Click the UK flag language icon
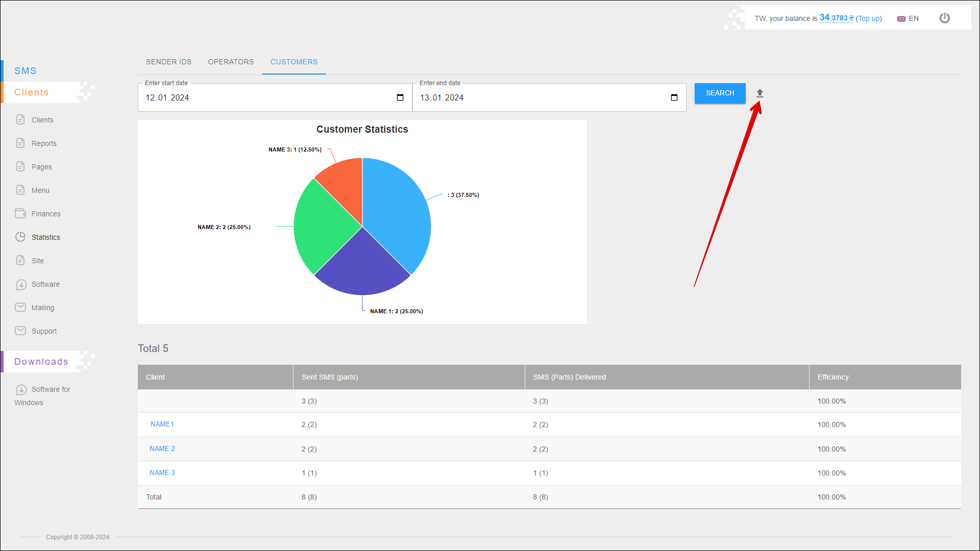This screenshot has height=551, width=980. [901, 19]
